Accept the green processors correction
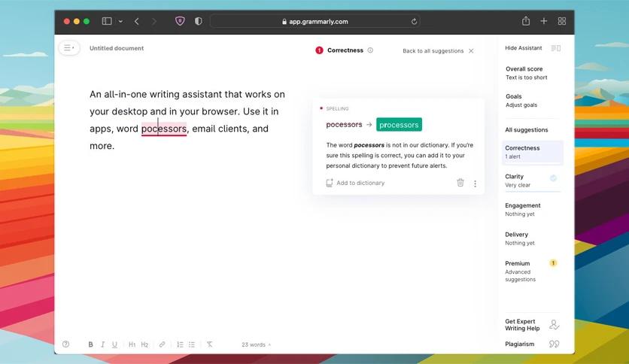This screenshot has height=364, width=629. (x=399, y=125)
